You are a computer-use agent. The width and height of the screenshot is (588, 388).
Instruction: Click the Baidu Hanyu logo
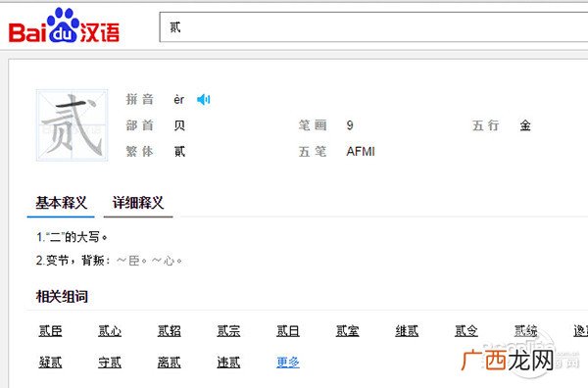click(64, 26)
